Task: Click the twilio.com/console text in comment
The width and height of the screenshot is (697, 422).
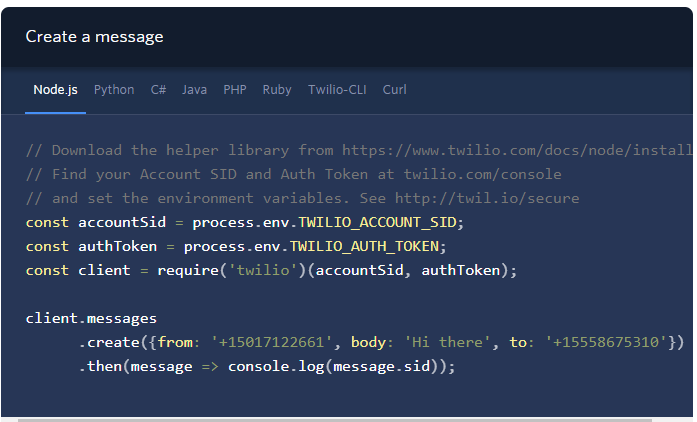Action: coord(482,174)
